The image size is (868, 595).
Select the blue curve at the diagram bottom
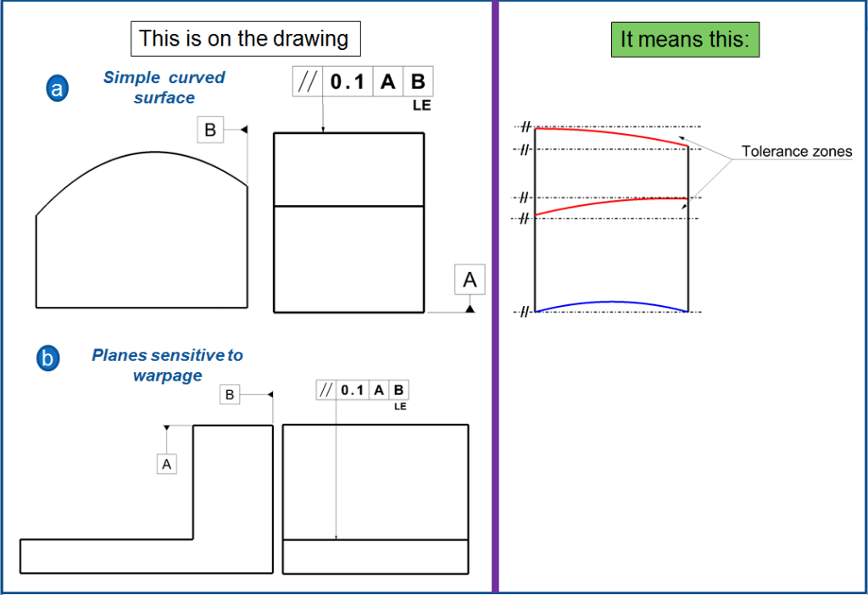click(610, 303)
